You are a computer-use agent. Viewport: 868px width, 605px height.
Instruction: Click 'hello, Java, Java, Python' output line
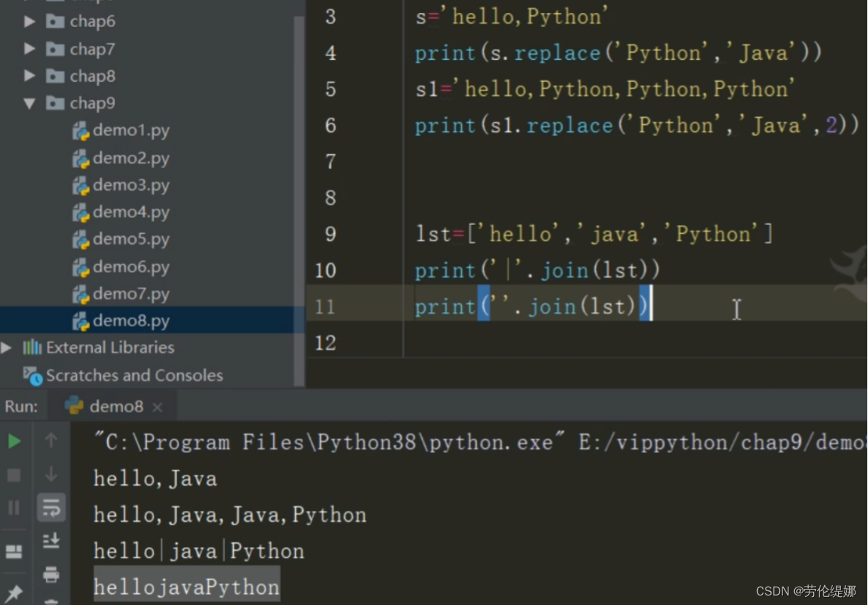pyautogui.click(x=230, y=515)
